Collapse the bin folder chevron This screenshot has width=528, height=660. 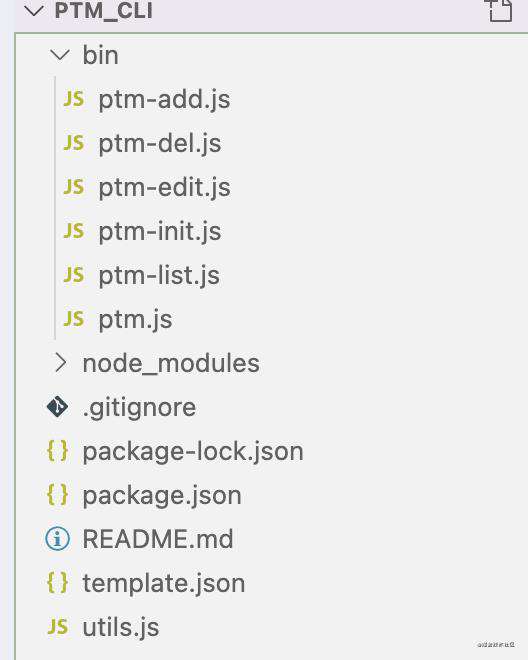pos(60,55)
